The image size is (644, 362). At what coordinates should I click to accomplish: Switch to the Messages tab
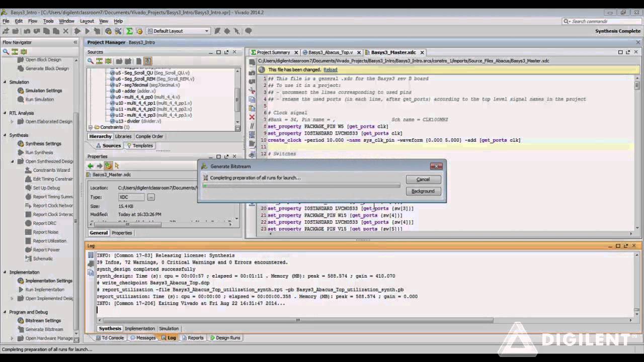(143, 338)
